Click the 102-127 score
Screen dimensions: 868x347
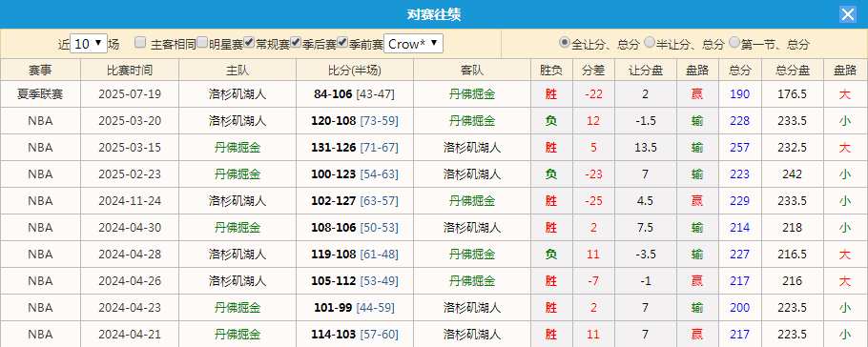tap(334, 201)
